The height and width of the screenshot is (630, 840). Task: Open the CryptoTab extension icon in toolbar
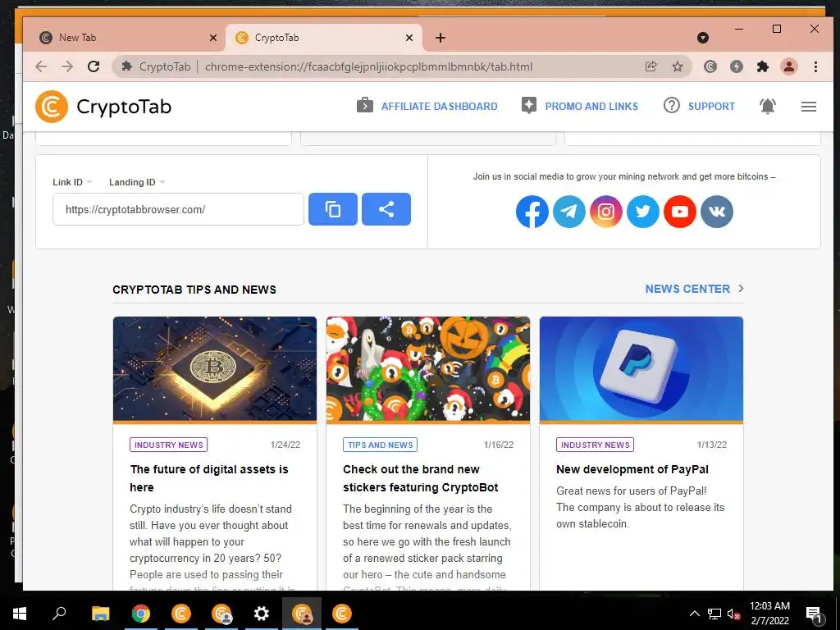coord(710,66)
